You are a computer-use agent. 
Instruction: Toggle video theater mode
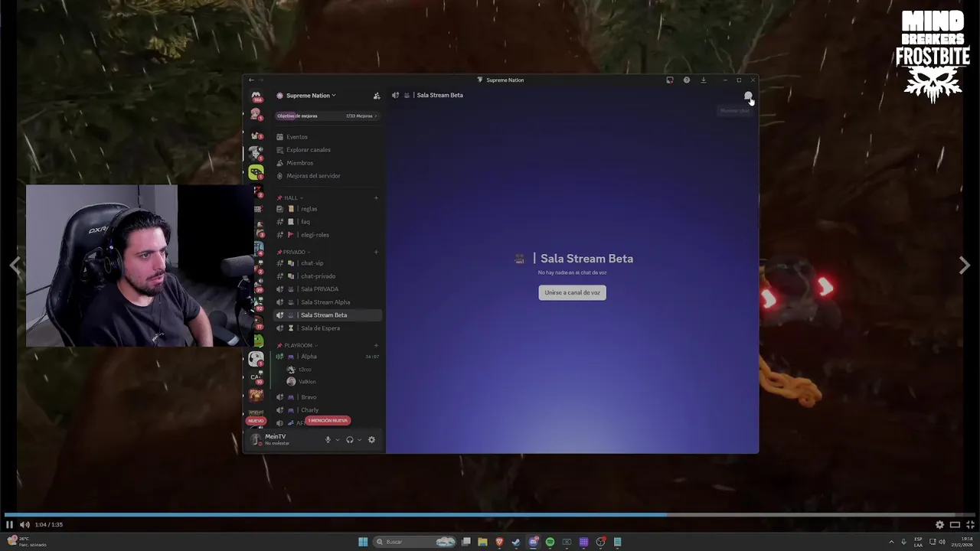955,525
